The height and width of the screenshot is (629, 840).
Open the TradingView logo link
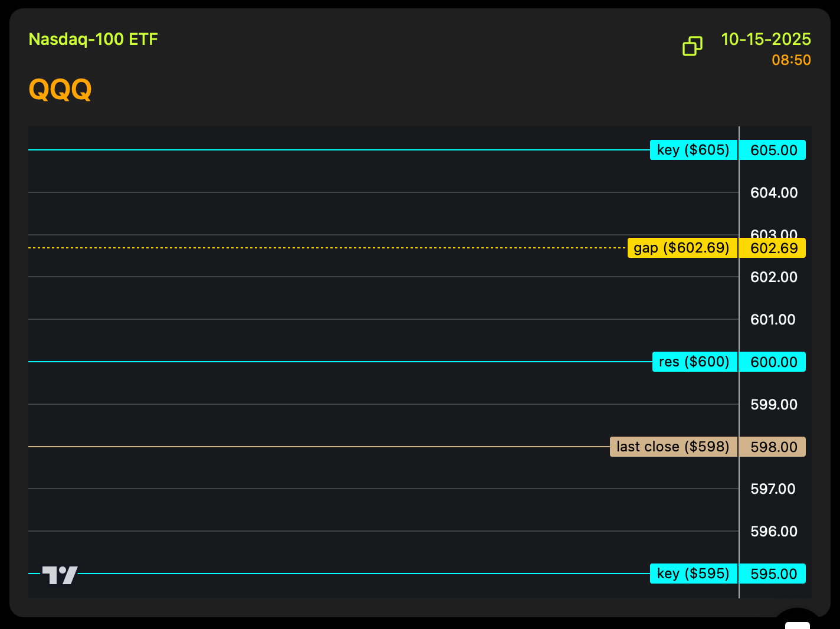point(60,575)
